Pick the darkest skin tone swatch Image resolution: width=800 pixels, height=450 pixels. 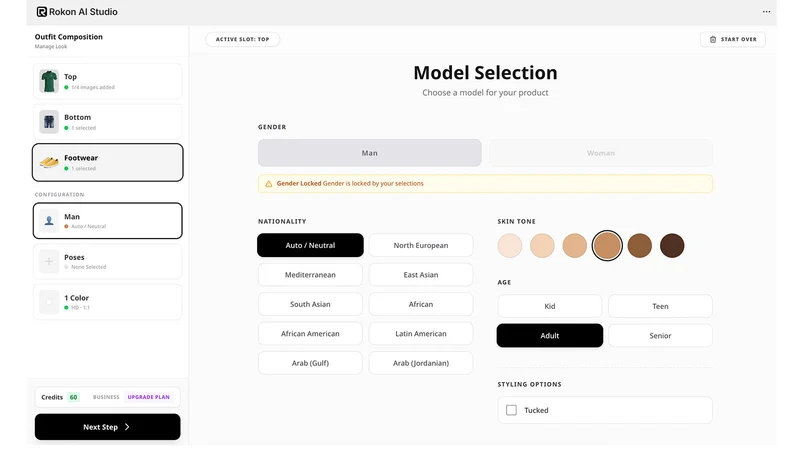(672, 246)
